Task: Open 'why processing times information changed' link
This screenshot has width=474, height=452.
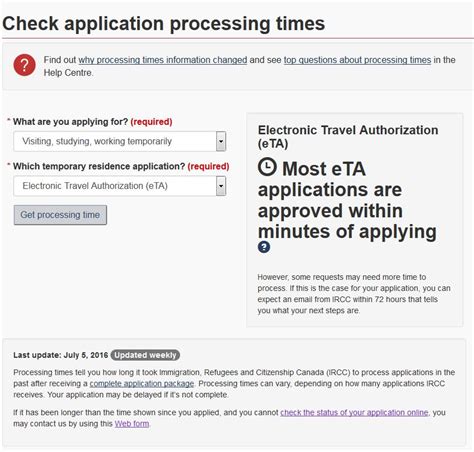Action: pyautogui.click(x=163, y=60)
